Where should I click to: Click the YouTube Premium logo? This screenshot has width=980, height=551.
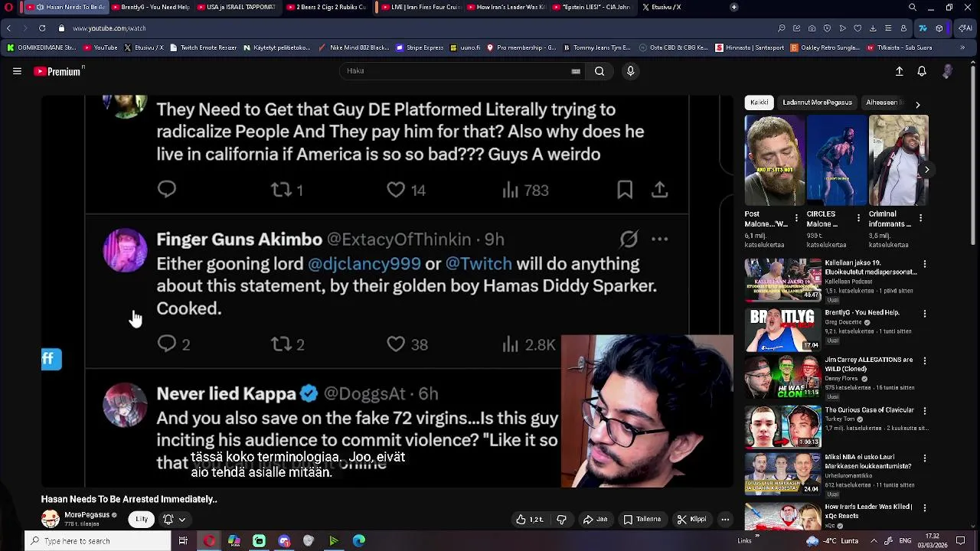coord(58,71)
